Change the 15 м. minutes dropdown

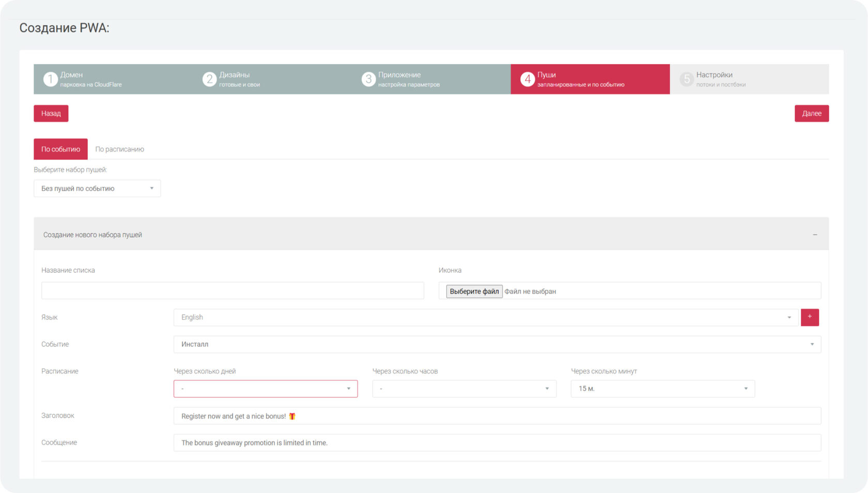[x=662, y=389]
